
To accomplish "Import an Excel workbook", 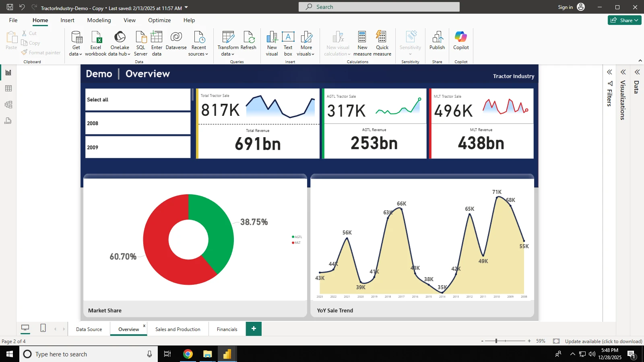I will [x=96, y=43].
